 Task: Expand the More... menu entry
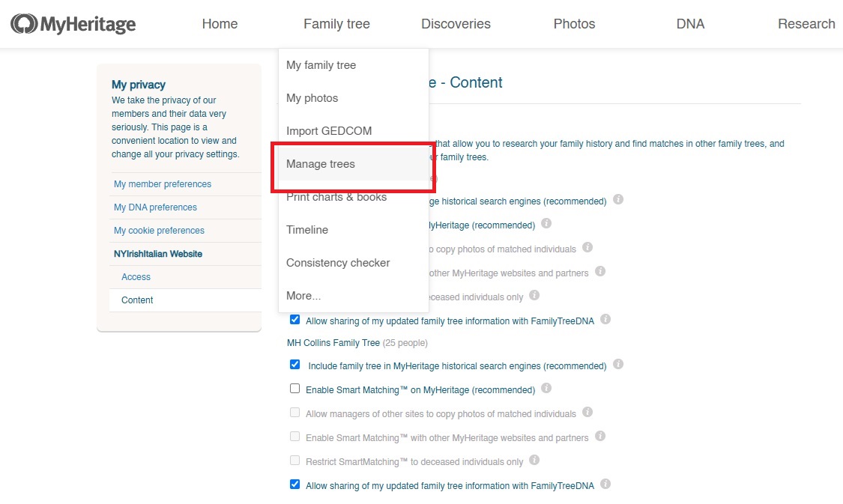click(354, 296)
